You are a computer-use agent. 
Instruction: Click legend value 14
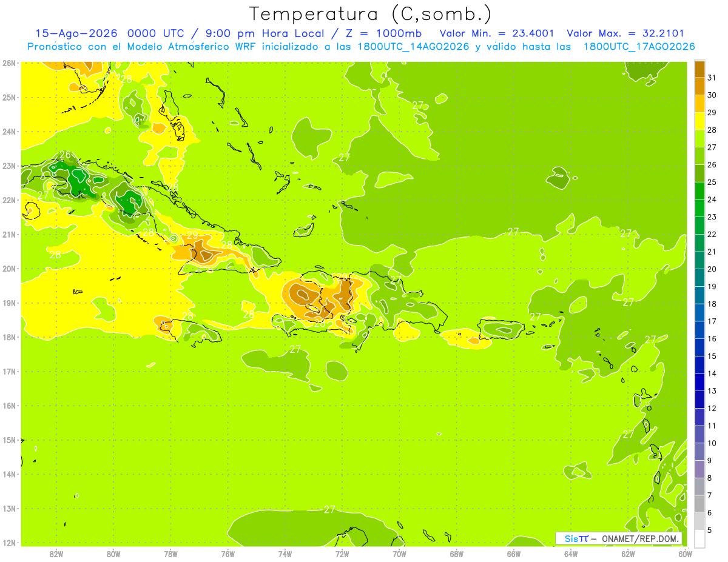(712, 373)
